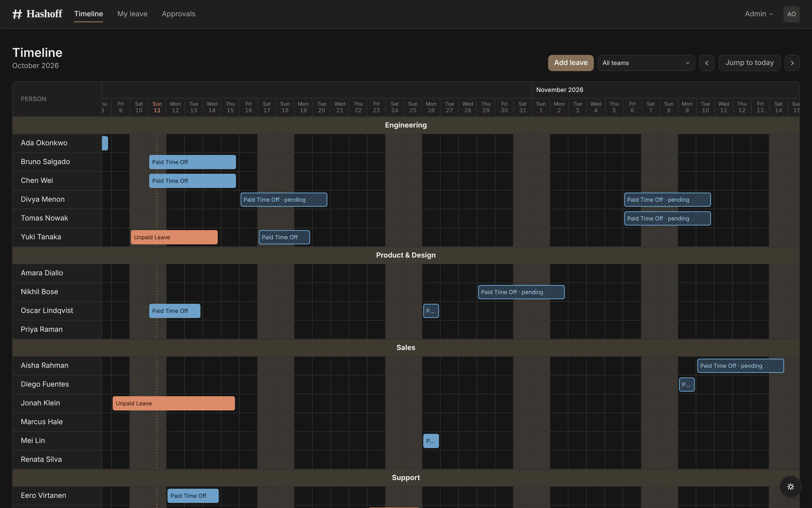This screenshot has width=812, height=508.
Task: Toggle the light/dark theme sun button
Action: pyautogui.click(x=790, y=486)
